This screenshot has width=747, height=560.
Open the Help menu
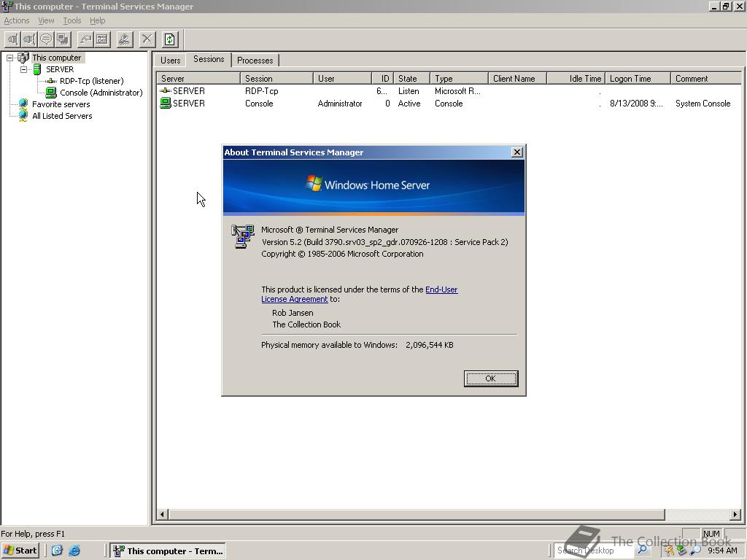point(97,20)
